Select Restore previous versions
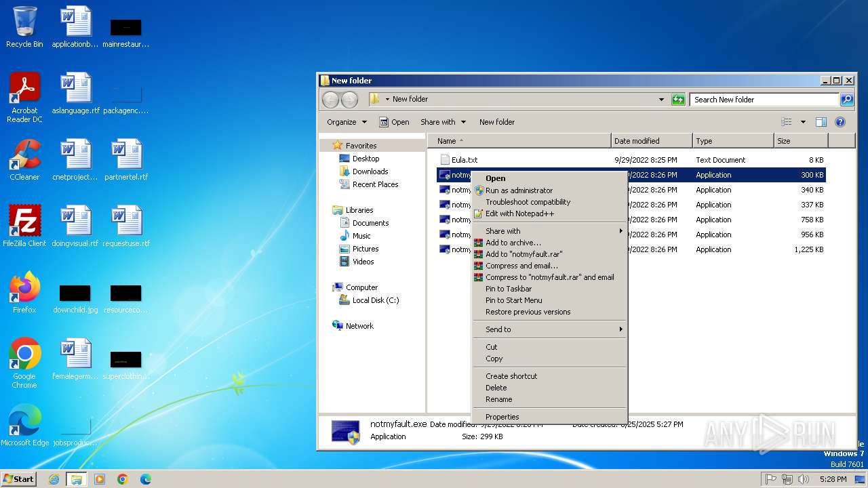This screenshot has width=868, height=488. [x=549, y=312]
